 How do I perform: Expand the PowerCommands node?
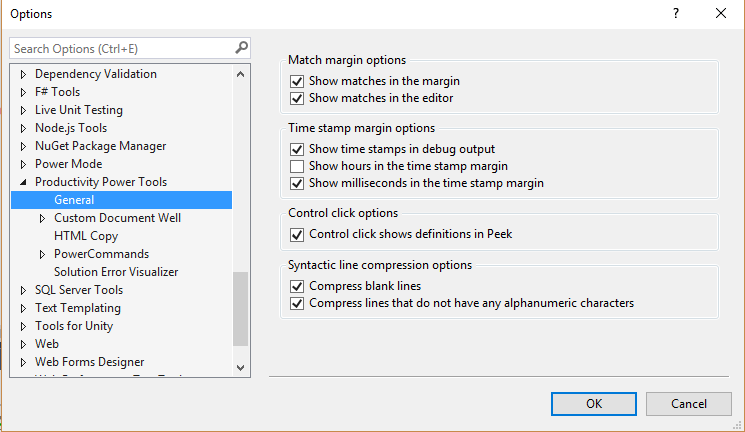(42, 254)
